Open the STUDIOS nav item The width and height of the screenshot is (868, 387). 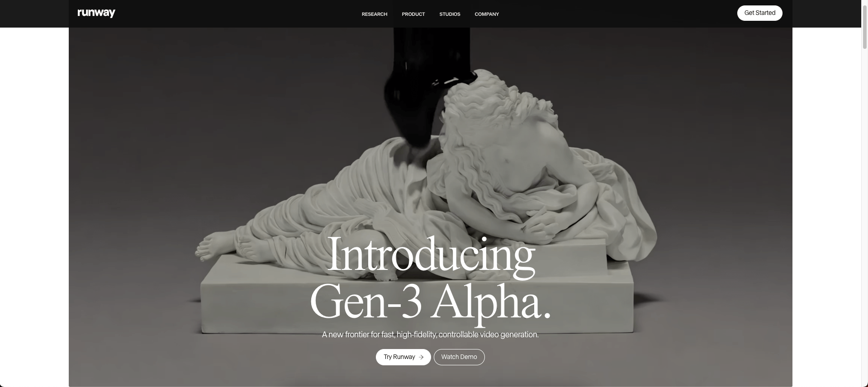pos(450,14)
